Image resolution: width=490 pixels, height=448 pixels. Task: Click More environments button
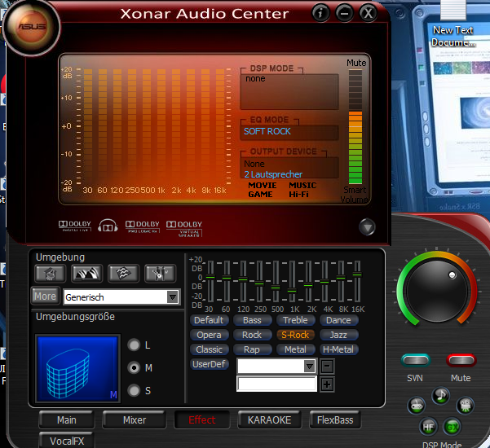point(46,296)
